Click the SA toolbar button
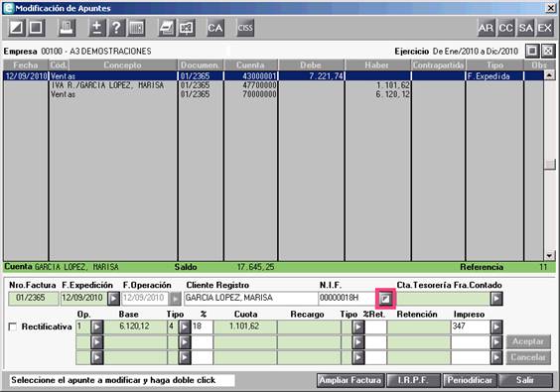560x392 pixels. pos(525,28)
